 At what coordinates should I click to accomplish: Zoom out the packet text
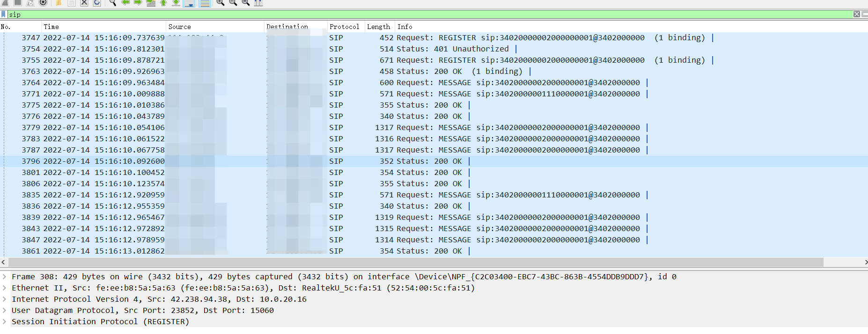click(x=233, y=2)
